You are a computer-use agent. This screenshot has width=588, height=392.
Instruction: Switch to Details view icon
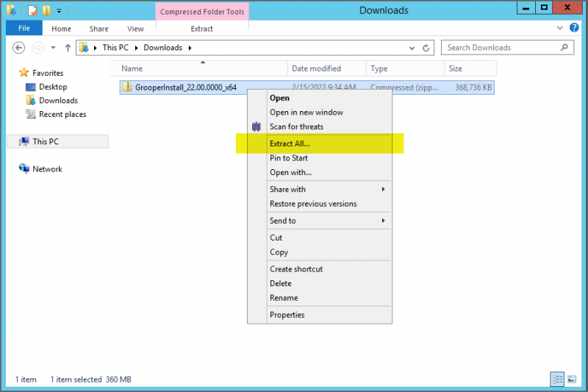(557, 379)
